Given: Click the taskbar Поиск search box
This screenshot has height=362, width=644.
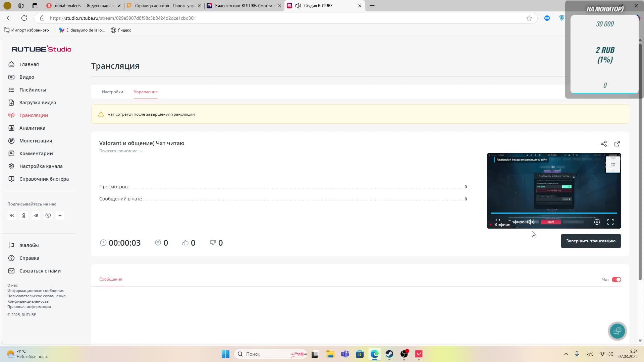Looking at the screenshot, I should 271,354.
